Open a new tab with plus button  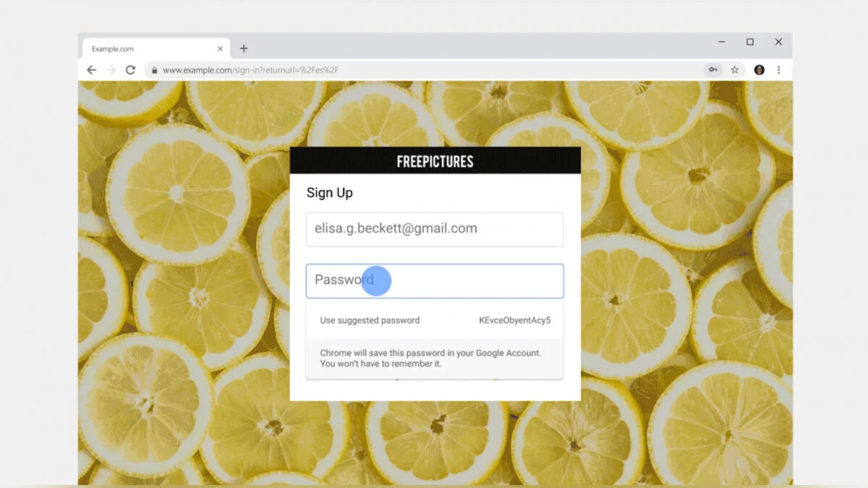tap(244, 48)
